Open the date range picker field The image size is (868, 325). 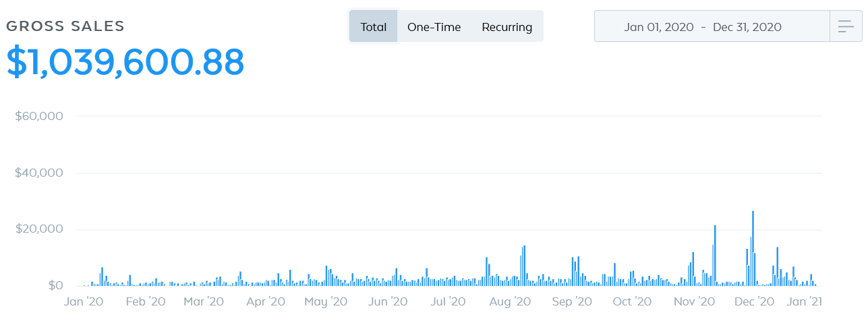pos(712,27)
